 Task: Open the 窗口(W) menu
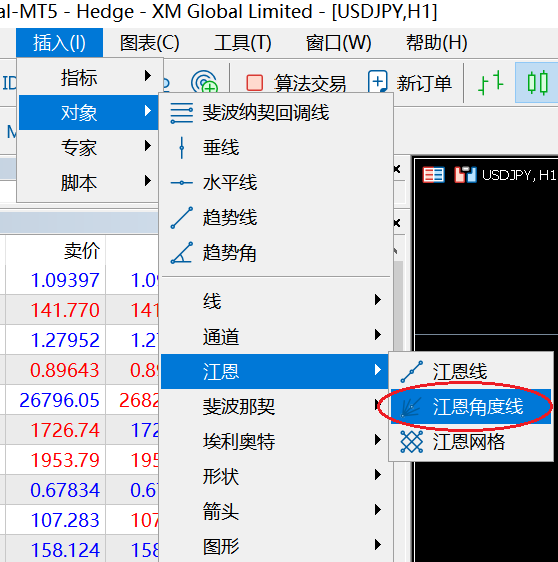tap(338, 43)
